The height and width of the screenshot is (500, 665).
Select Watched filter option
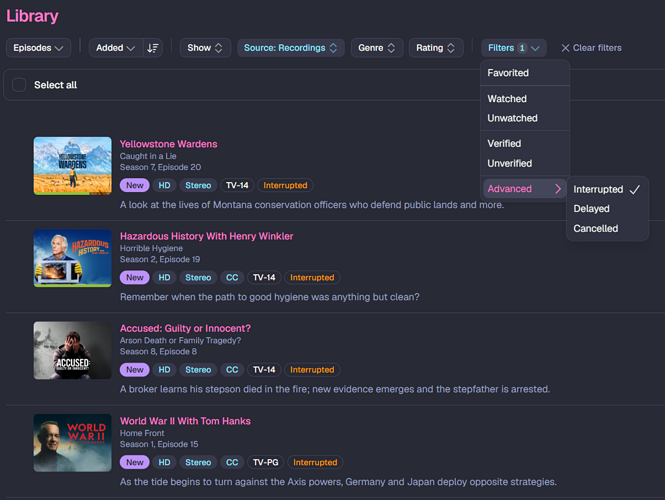525,99
